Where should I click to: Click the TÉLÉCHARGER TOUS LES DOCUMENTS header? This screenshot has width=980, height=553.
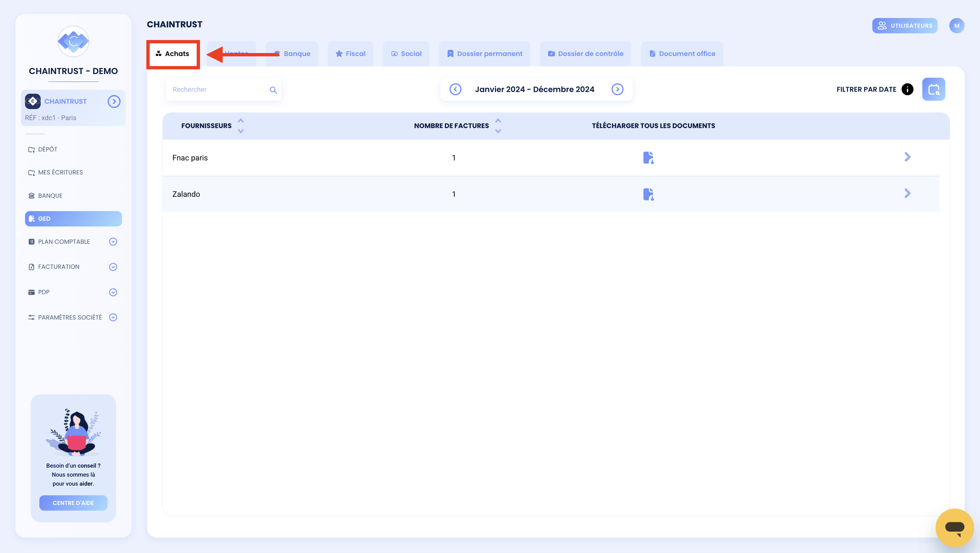coord(653,126)
